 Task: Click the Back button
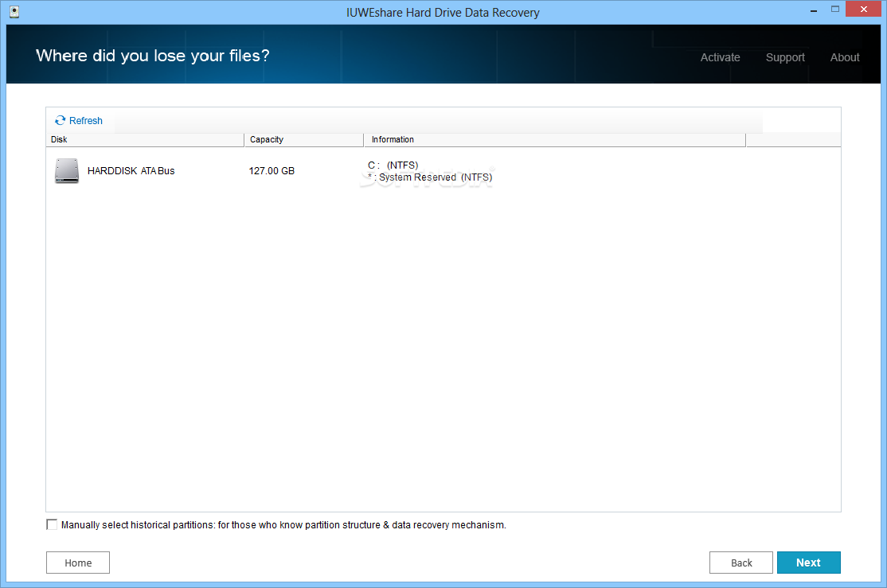tap(741, 563)
